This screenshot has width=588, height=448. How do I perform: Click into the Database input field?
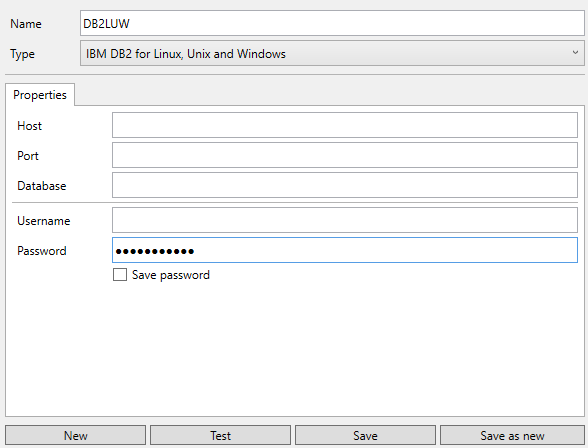[345, 185]
